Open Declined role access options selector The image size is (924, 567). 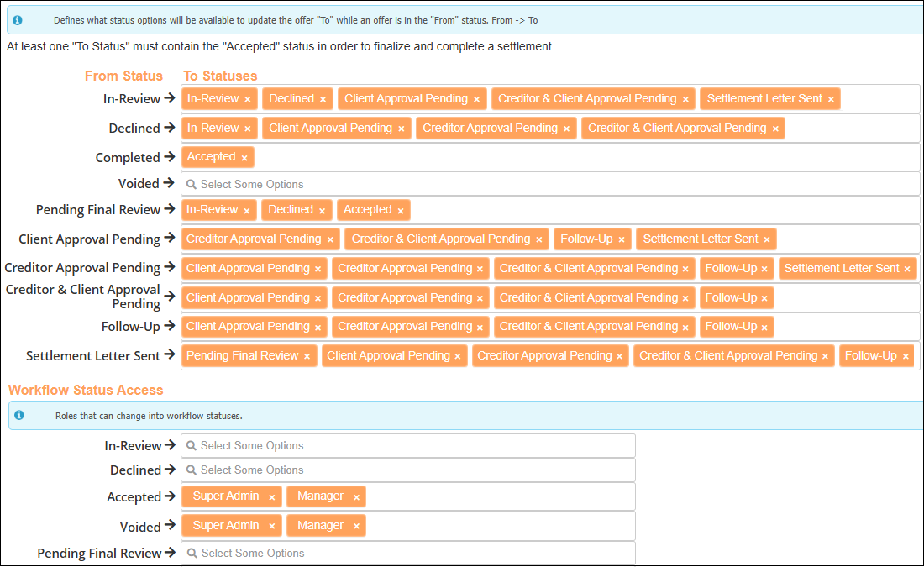[x=407, y=470]
